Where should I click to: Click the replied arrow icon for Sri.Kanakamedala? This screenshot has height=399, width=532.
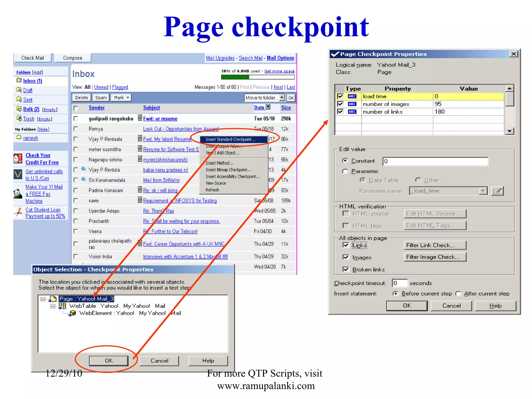pyautogui.click(x=83, y=179)
